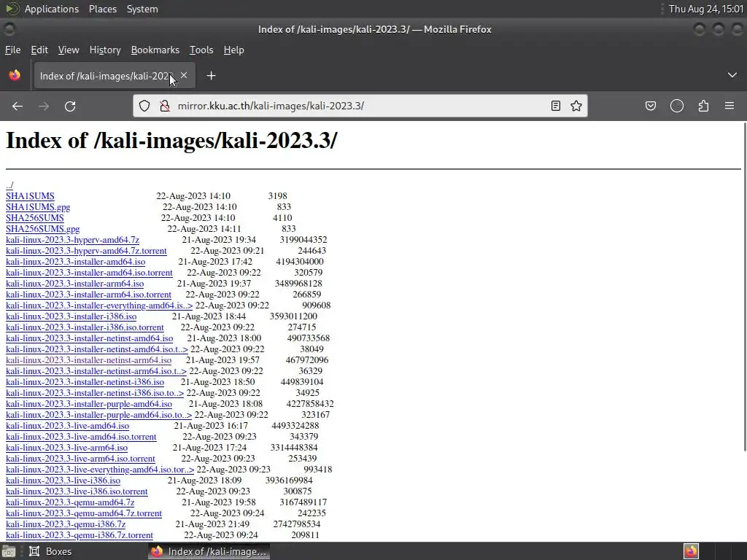Image resolution: width=747 pixels, height=560 pixels.
Task: Click the insecure connection padlock icon
Action: point(165,106)
